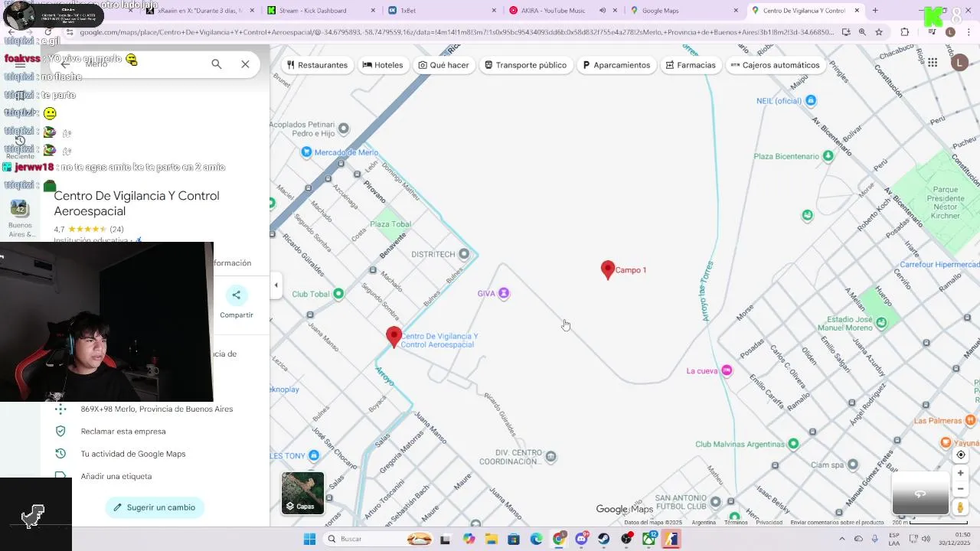Screen dimensions: 980x551
Task: Open the Privacidad link at map bottom
Action: coord(769,523)
